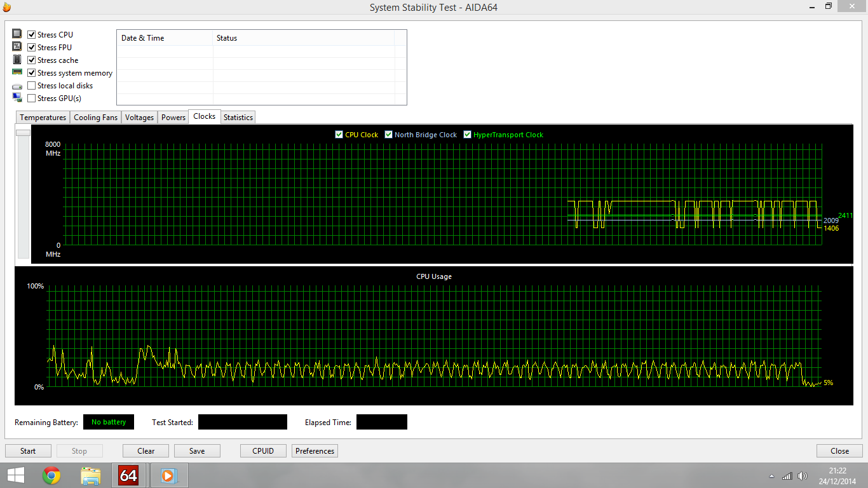The width and height of the screenshot is (868, 488).
Task: Launch Google Chrome from the taskbar
Action: pos(51,475)
